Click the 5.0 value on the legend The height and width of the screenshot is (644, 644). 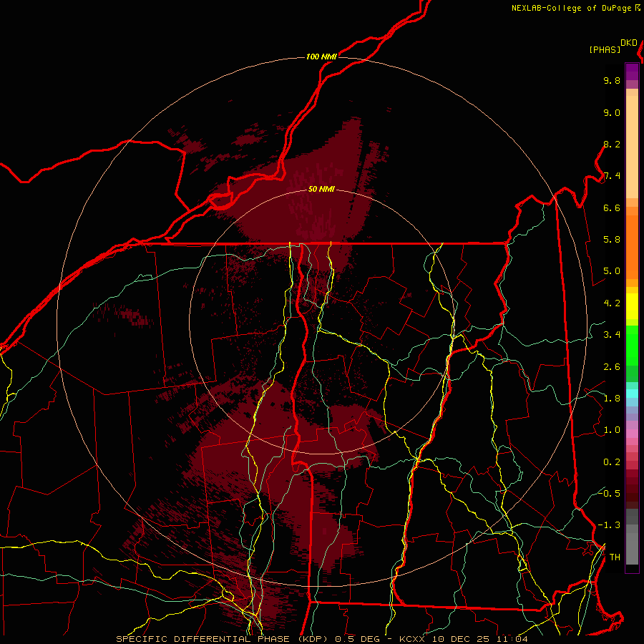tap(612, 271)
